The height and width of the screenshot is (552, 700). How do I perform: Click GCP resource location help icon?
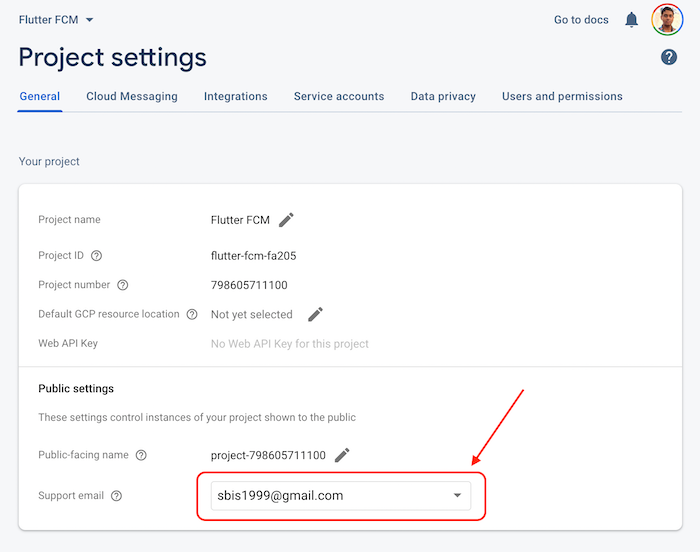pyautogui.click(x=192, y=314)
